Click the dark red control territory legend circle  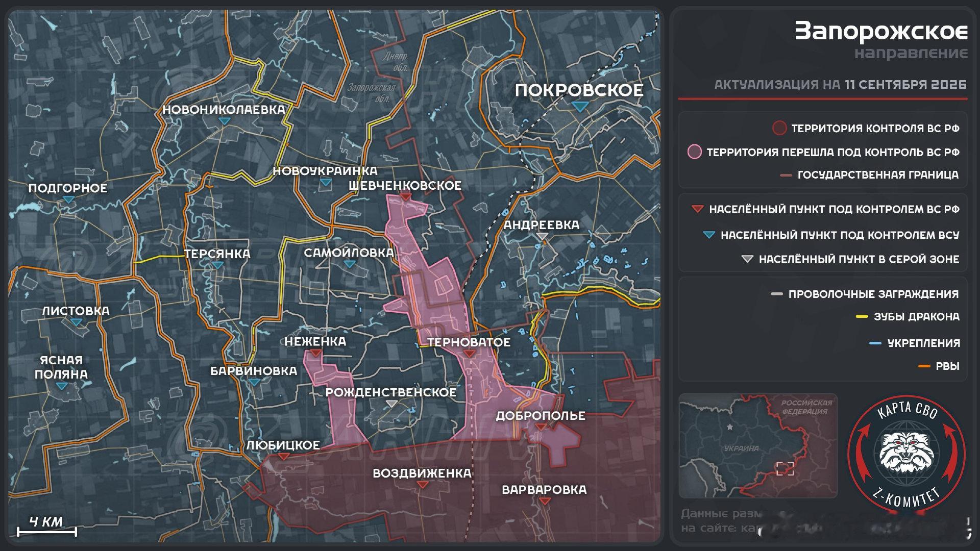[x=779, y=128]
